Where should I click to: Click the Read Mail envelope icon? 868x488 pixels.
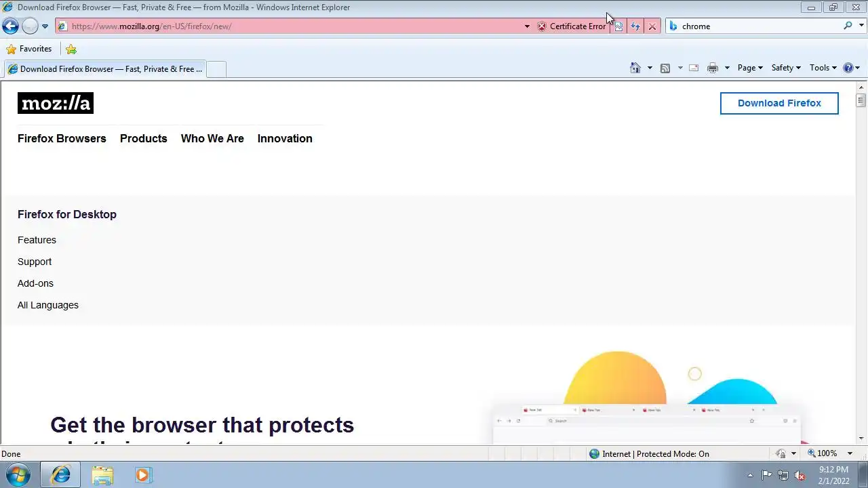coord(694,68)
